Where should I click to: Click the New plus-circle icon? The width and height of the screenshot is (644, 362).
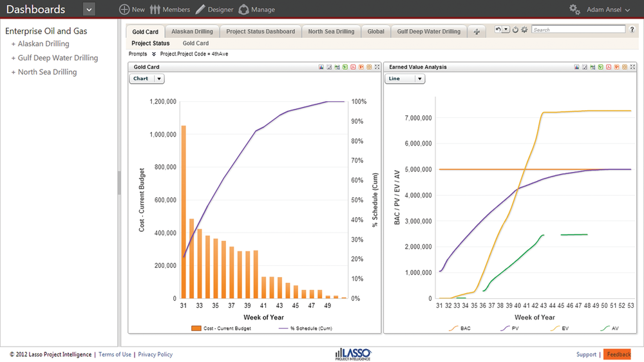(x=124, y=10)
